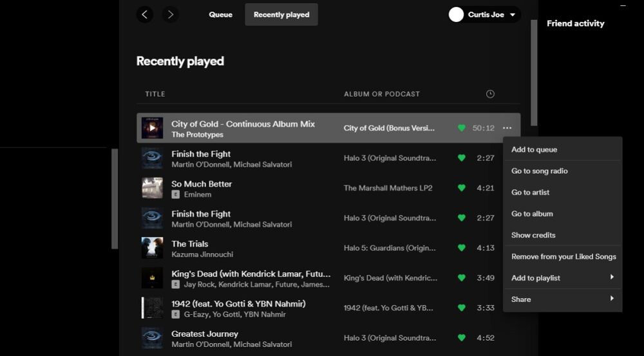644x356 pixels.
Task: Select Go to album menu entry
Action: point(563,214)
